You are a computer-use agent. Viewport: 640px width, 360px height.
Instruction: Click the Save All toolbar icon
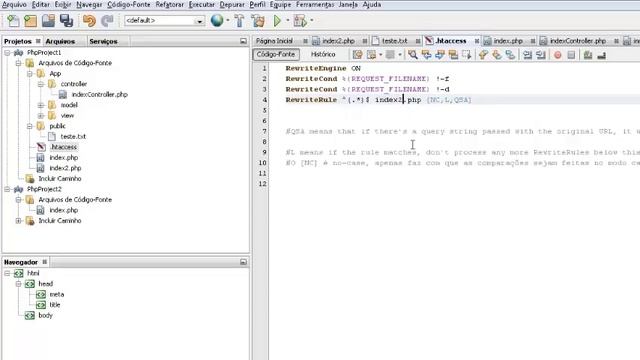click(x=66, y=20)
